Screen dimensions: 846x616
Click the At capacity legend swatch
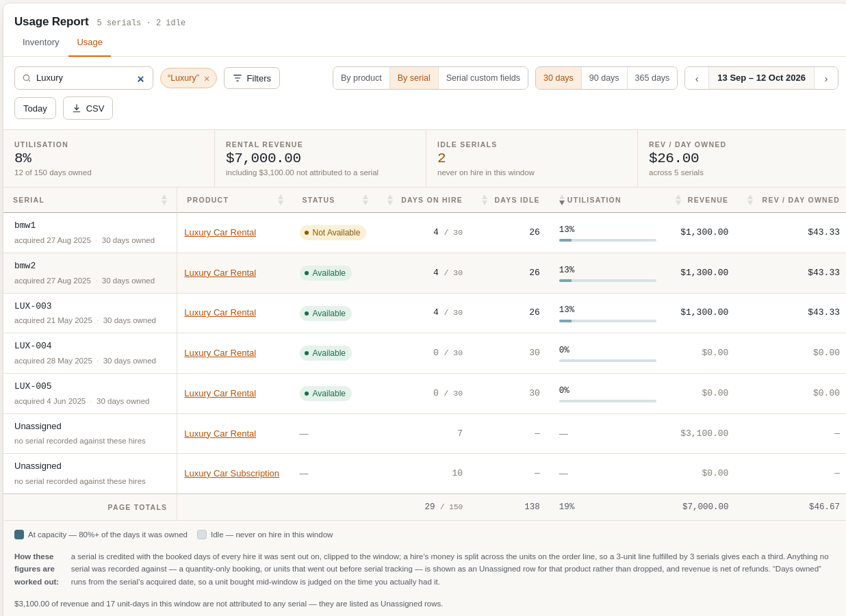19,535
